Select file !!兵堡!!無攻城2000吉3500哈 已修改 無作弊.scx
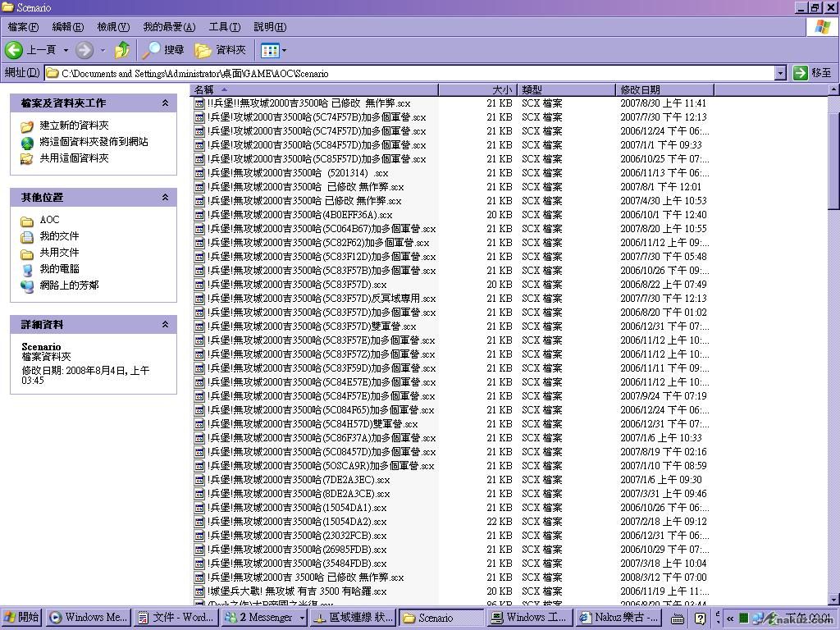840x630 pixels. (308, 103)
